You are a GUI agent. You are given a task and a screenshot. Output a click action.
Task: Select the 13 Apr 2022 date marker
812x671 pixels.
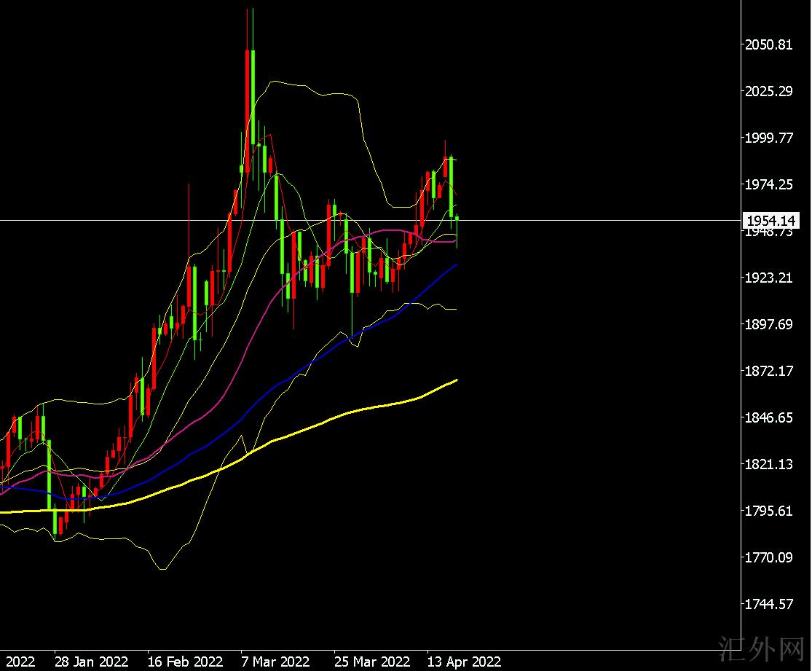click(465, 662)
